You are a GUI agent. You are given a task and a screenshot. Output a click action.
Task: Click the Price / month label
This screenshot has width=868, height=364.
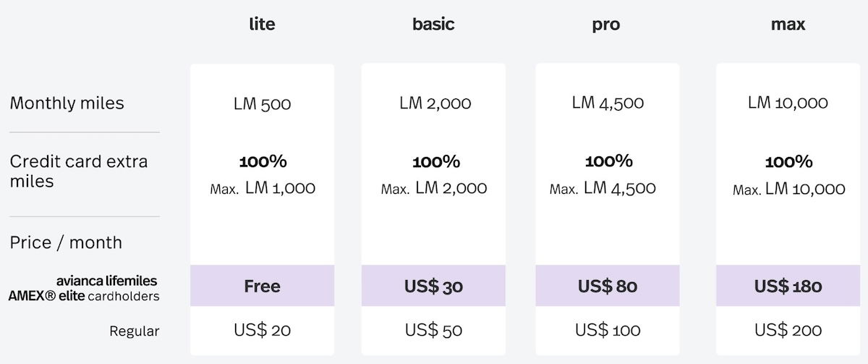[66, 242]
